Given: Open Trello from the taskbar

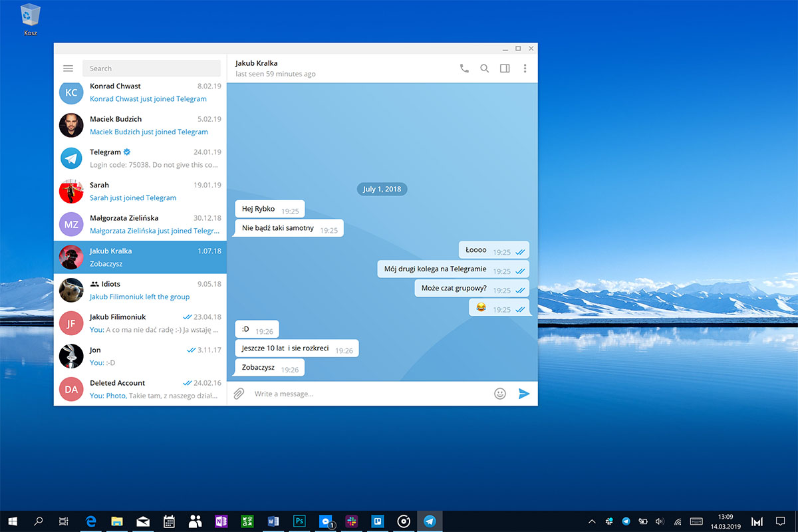Looking at the screenshot, I should tap(377, 522).
